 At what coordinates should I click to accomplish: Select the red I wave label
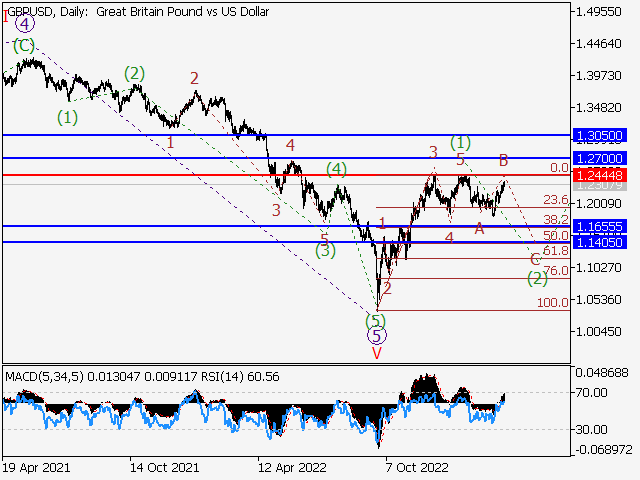click(5, 18)
